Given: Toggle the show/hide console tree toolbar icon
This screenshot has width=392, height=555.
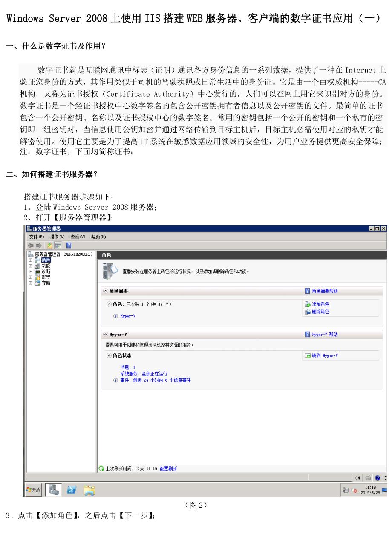Looking at the screenshot, I should point(58,245).
